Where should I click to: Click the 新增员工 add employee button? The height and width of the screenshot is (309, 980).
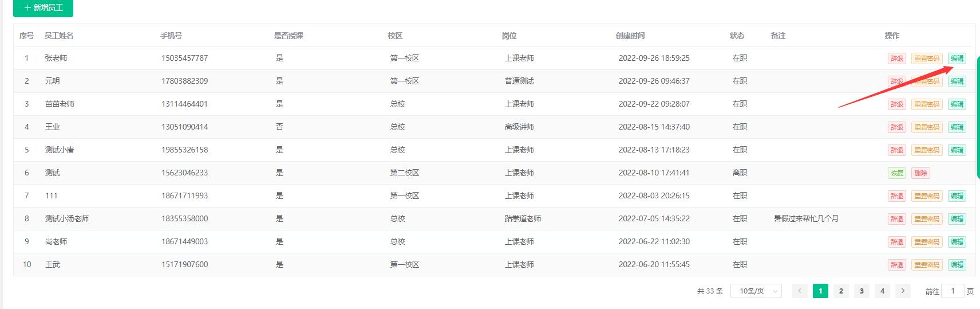pos(43,7)
